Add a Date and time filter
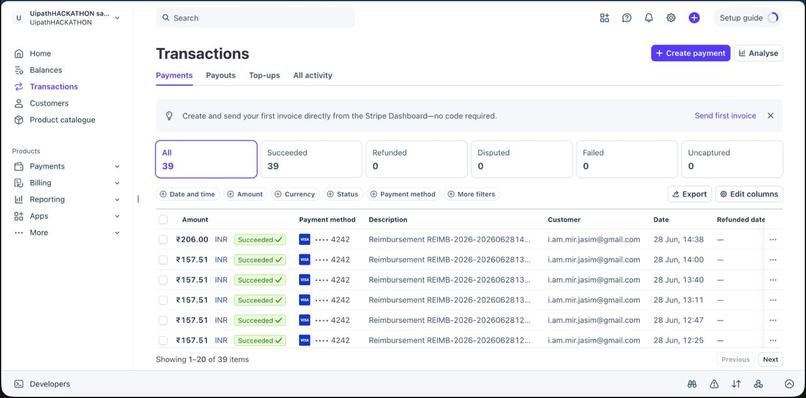The height and width of the screenshot is (398, 806). [188, 194]
